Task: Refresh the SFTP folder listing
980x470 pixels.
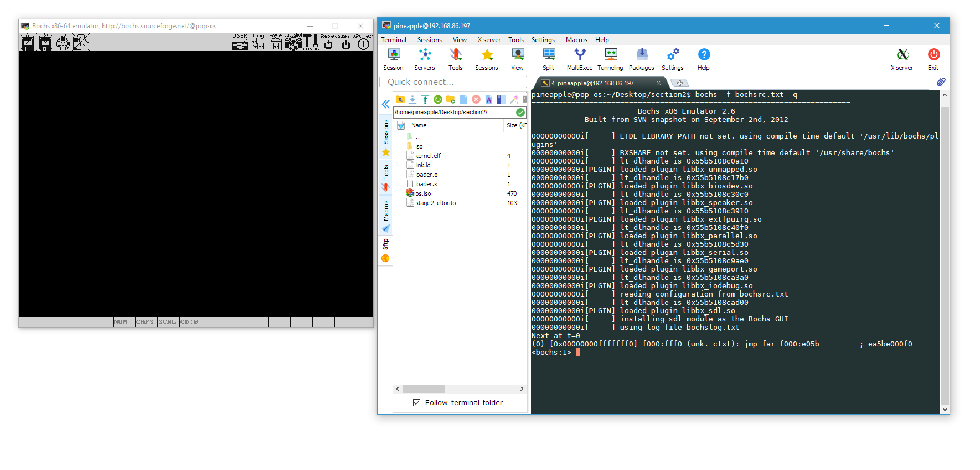Action: point(438,99)
